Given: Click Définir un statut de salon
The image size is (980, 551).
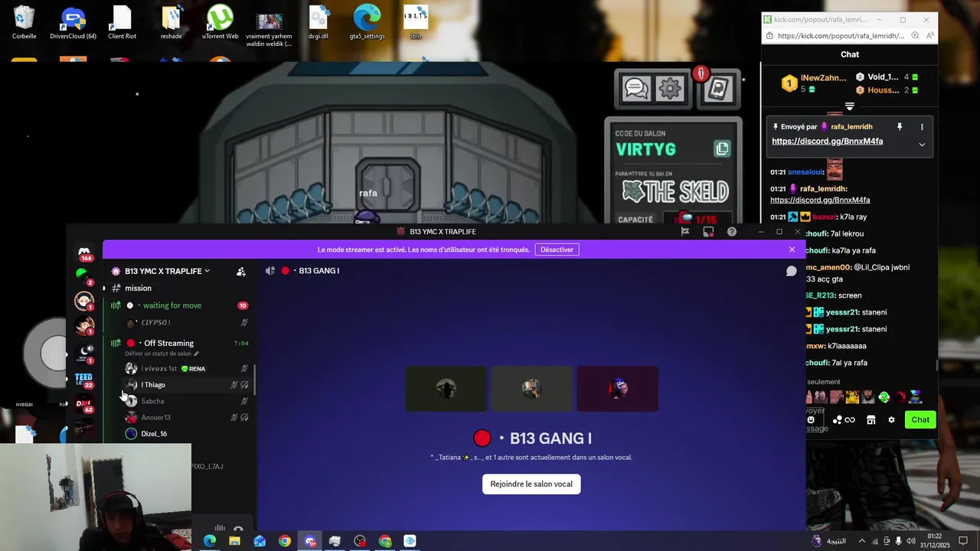Looking at the screenshot, I should tap(162, 354).
